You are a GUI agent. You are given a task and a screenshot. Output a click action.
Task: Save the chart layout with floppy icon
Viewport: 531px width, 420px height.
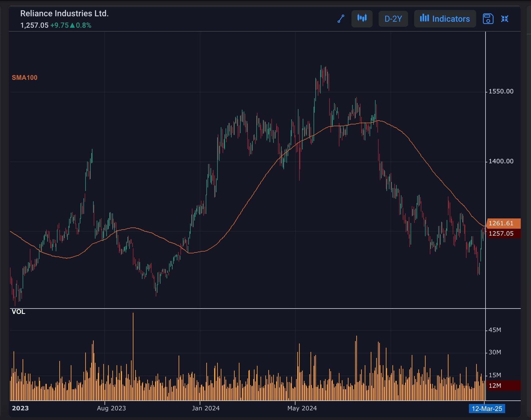(488, 19)
